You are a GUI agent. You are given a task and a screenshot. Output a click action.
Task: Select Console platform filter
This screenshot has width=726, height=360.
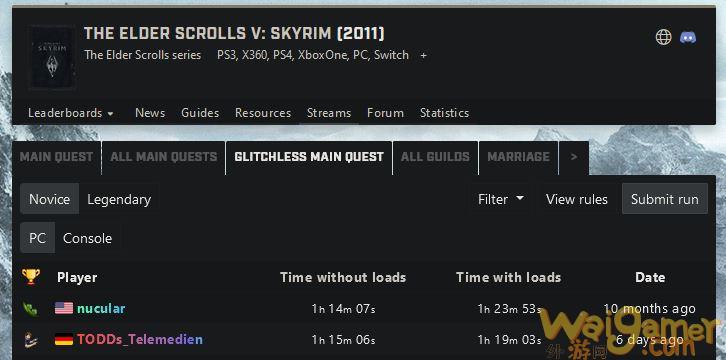pos(88,238)
